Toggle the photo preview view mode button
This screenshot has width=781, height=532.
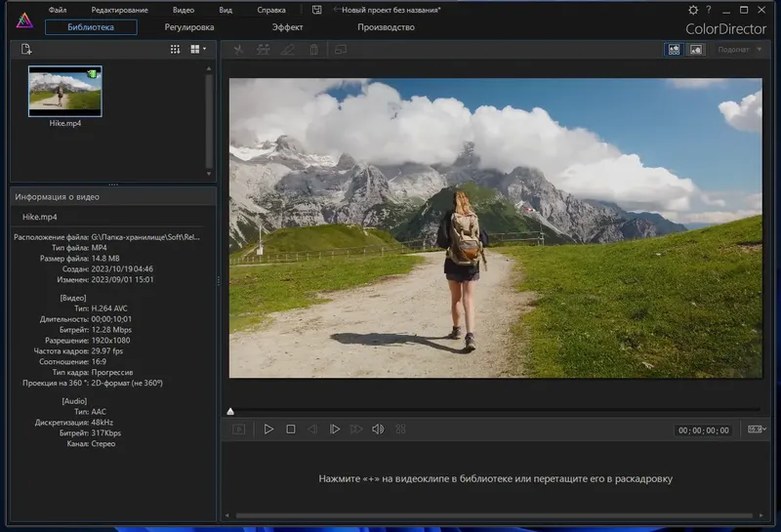(x=696, y=49)
